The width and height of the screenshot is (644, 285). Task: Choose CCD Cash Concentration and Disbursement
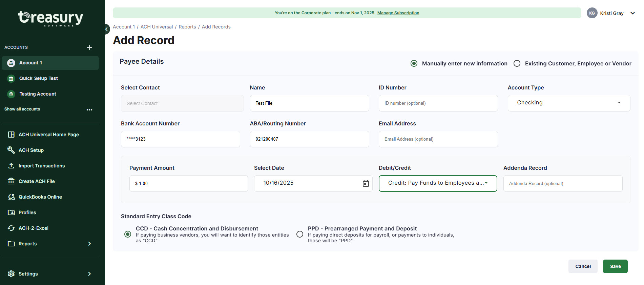pos(128,234)
